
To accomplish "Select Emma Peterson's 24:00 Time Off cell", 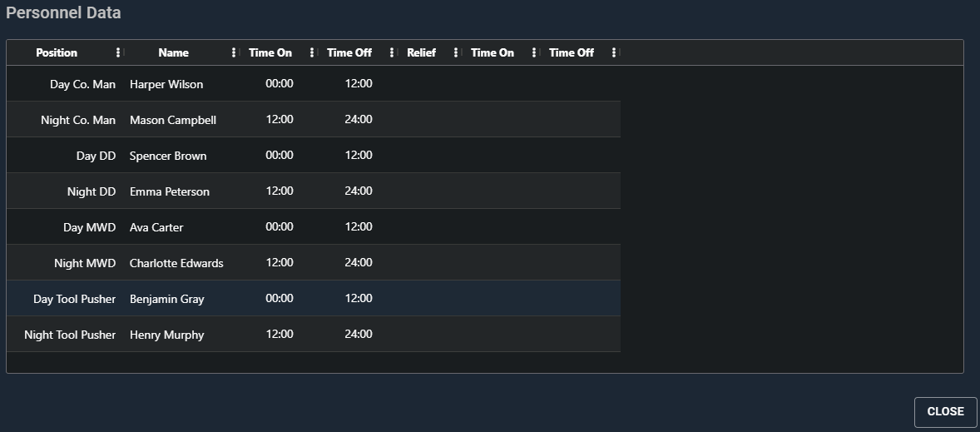I will 359,191.
